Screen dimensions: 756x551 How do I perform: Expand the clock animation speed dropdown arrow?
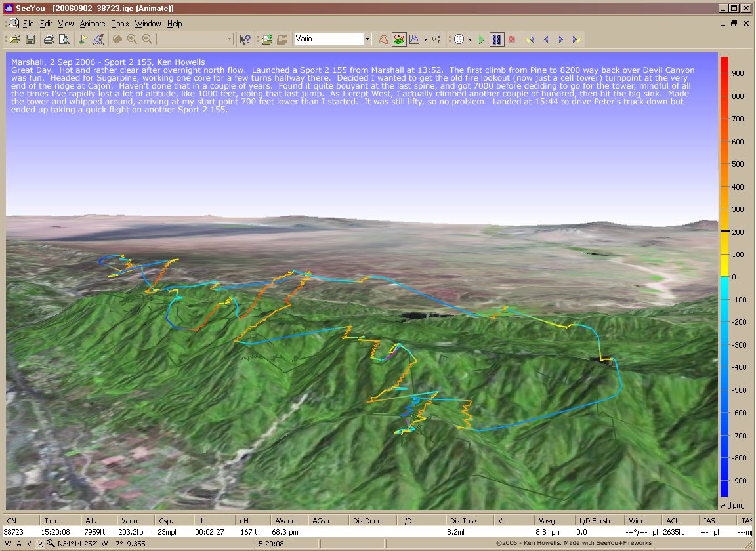coord(470,39)
